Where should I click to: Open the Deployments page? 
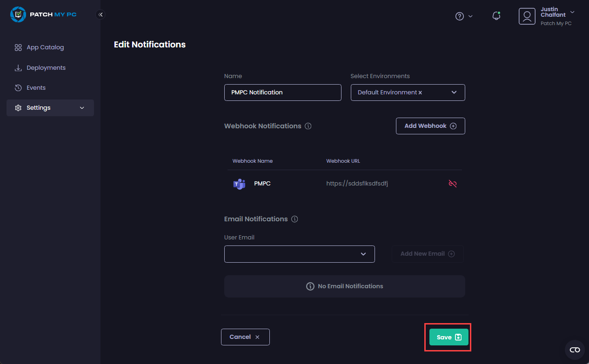click(46, 68)
